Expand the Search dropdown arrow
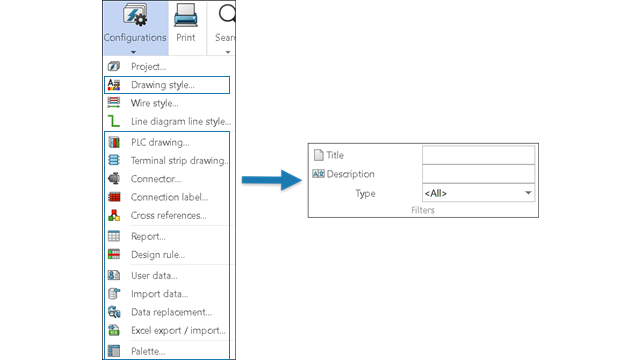The width and height of the screenshot is (640, 360). click(x=228, y=52)
